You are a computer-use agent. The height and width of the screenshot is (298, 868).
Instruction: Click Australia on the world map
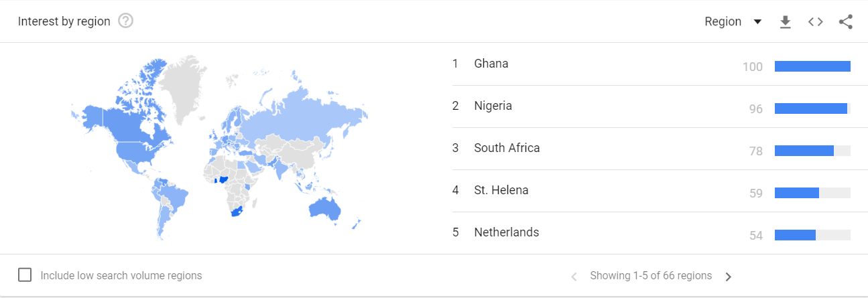coord(324,209)
